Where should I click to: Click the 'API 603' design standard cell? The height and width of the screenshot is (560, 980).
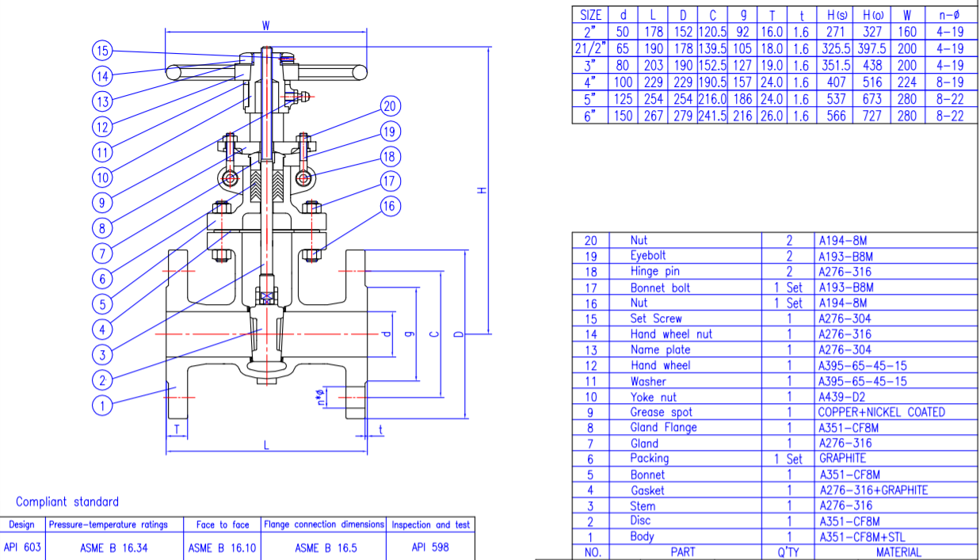coord(21,547)
